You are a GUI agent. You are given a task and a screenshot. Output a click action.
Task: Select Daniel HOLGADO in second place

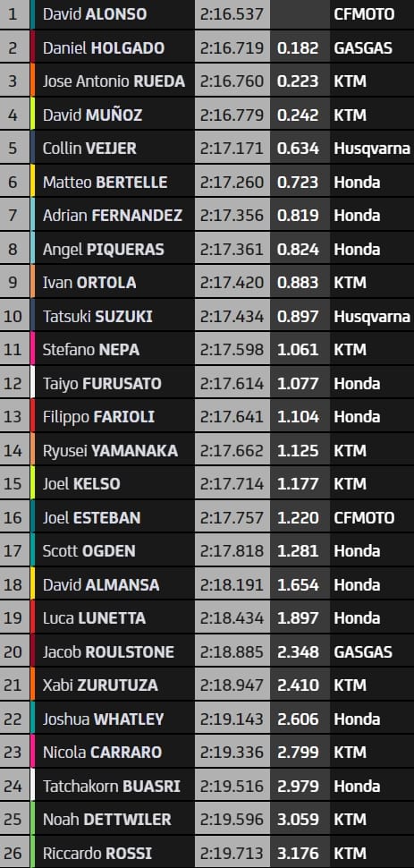click(x=104, y=47)
